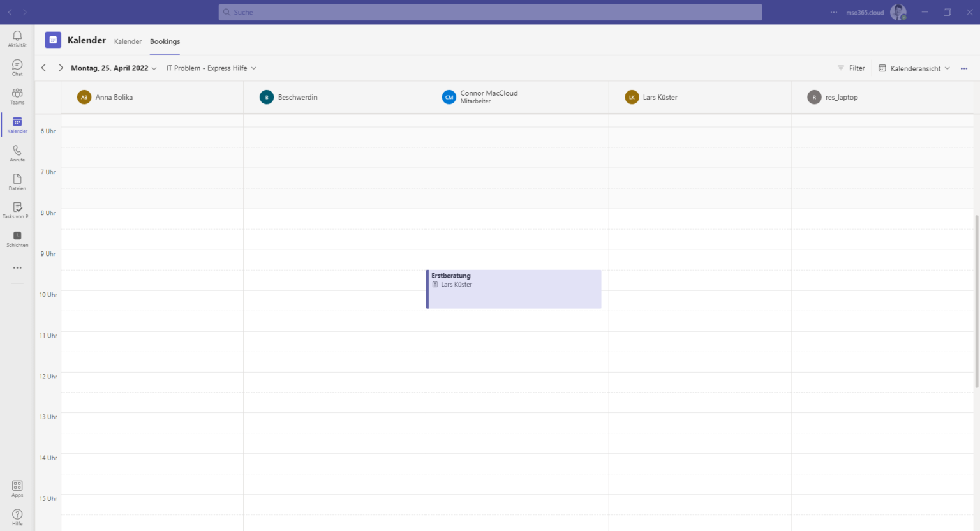Viewport: 980px width, 531px height.
Task: Open the Filter options
Action: tap(851, 68)
